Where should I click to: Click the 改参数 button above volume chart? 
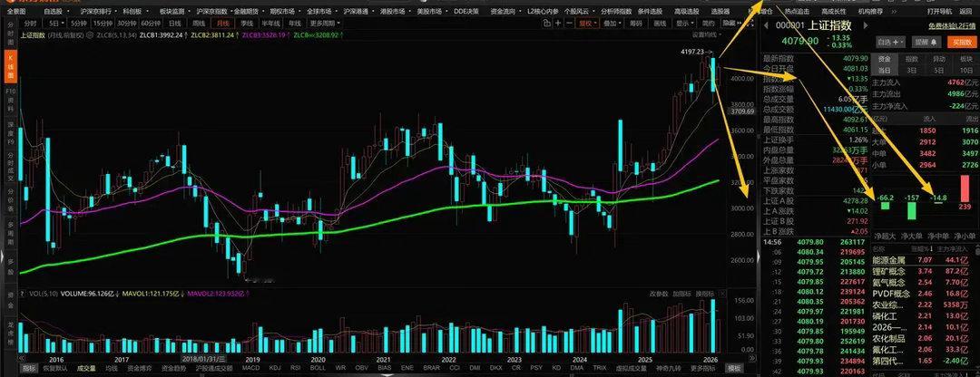pos(659,293)
